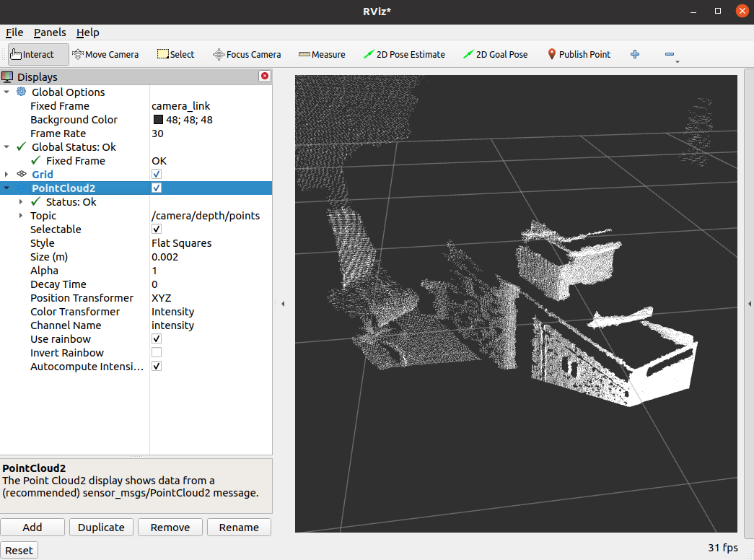Click the Rename button
This screenshot has height=560, width=754.
[239, 528]
